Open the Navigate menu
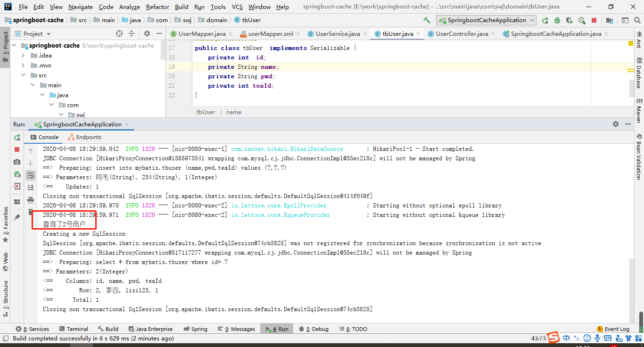The height and width of the screenshot is (347, 644). [x=81, y=7]
